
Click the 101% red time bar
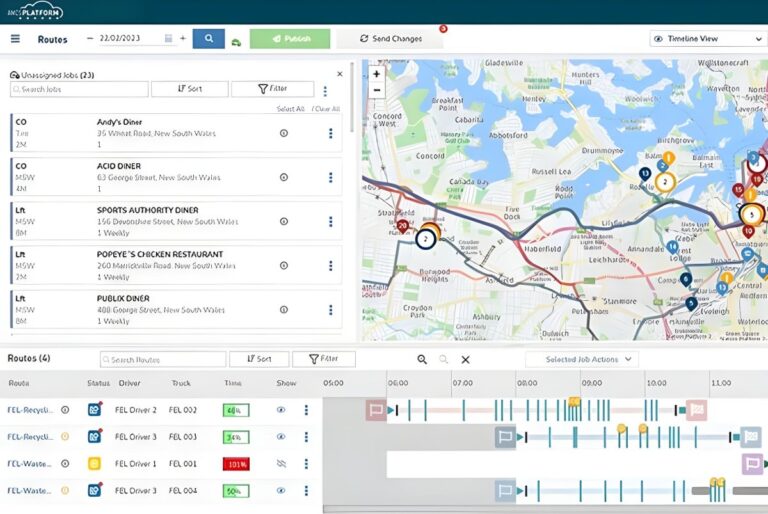click(236, 464)
